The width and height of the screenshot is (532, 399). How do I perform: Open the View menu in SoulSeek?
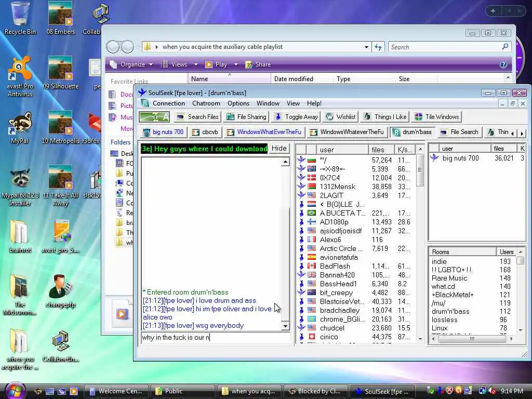coord(293,103)
